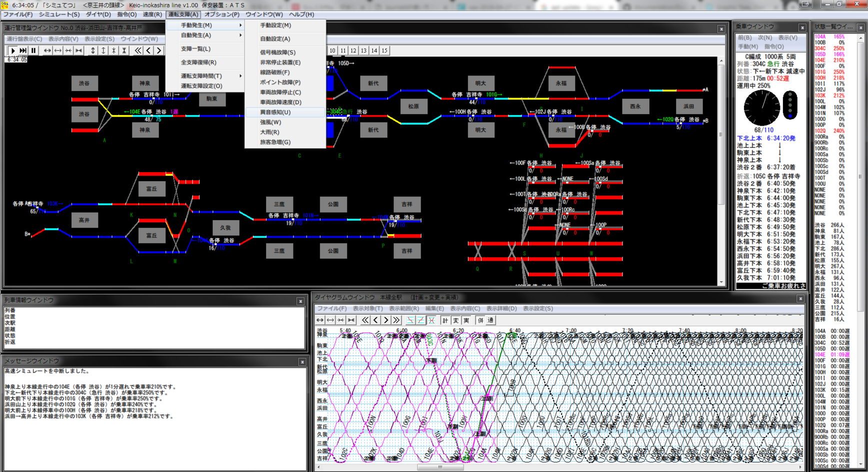Toggle the 実 (actual) display button
The height and width of the screenshot is (472, 868).
(x=466, y=320)
